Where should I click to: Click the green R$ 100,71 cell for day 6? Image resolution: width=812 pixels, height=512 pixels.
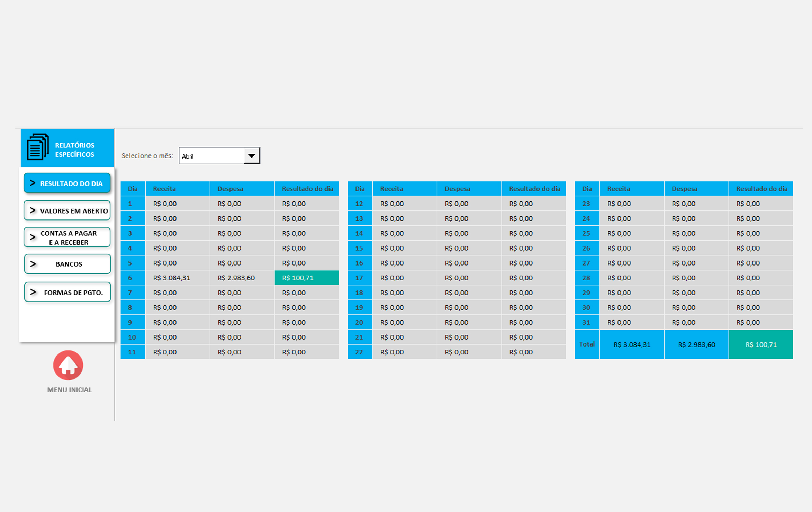[x=306, y=278]
